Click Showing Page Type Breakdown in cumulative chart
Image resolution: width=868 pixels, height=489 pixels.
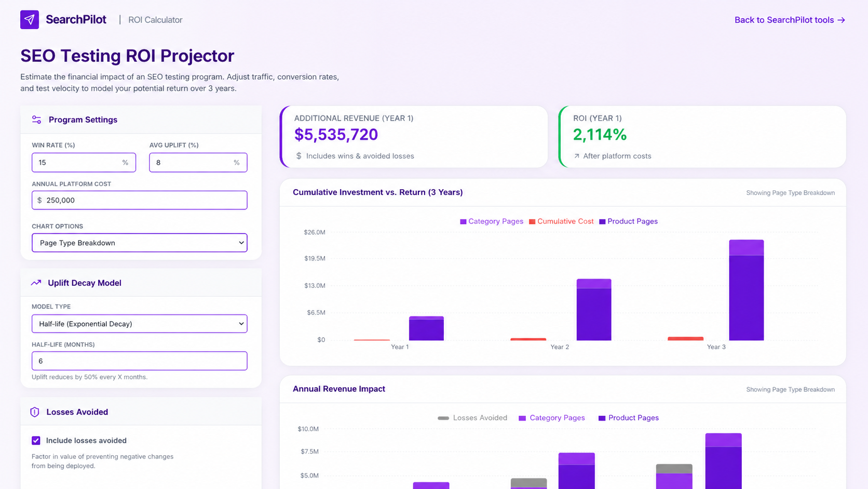790,193
